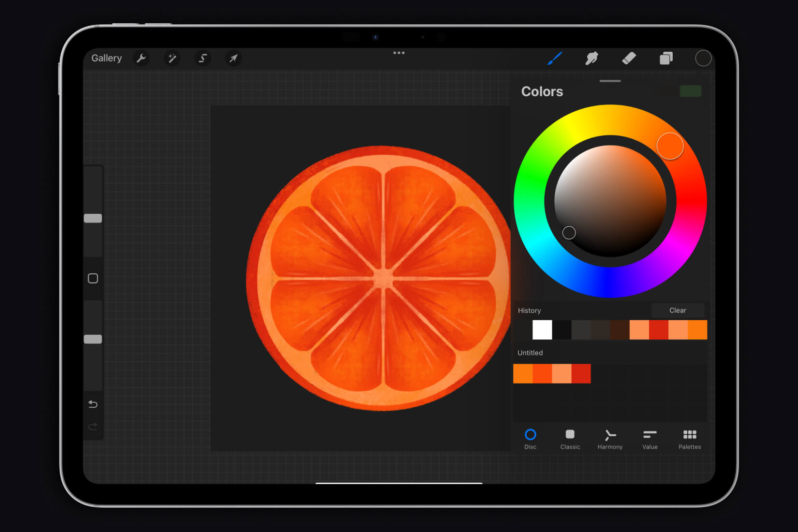The height and width of the screenshot is (532, 798).
Task: Click the redo arrow in the sidebar
Action: pos(93,427)
